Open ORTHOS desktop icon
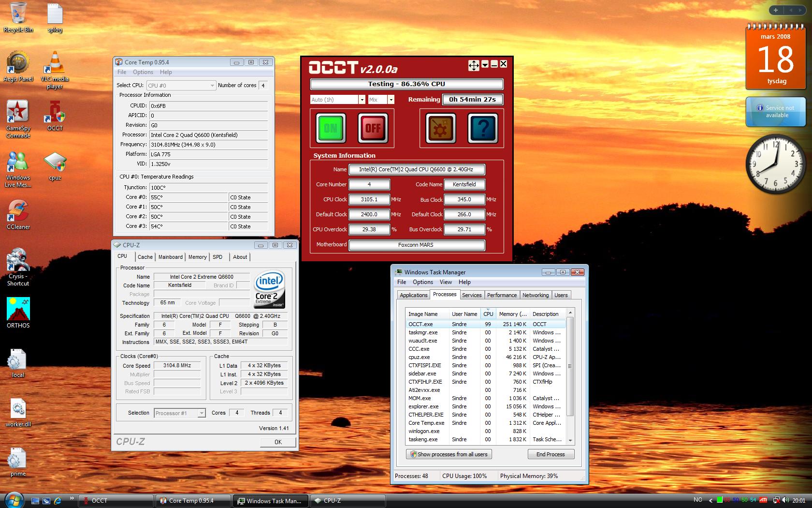The height and width of the screenshot is (508, 812). click(18, 313)
